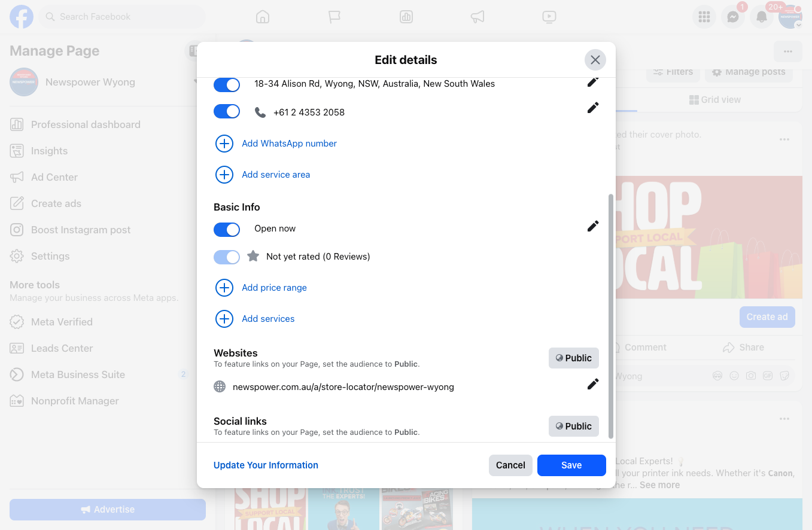The width and height of the screenshot is (812, 530).
Task: Open Add price range link
Action: click(x=274, y=288)
